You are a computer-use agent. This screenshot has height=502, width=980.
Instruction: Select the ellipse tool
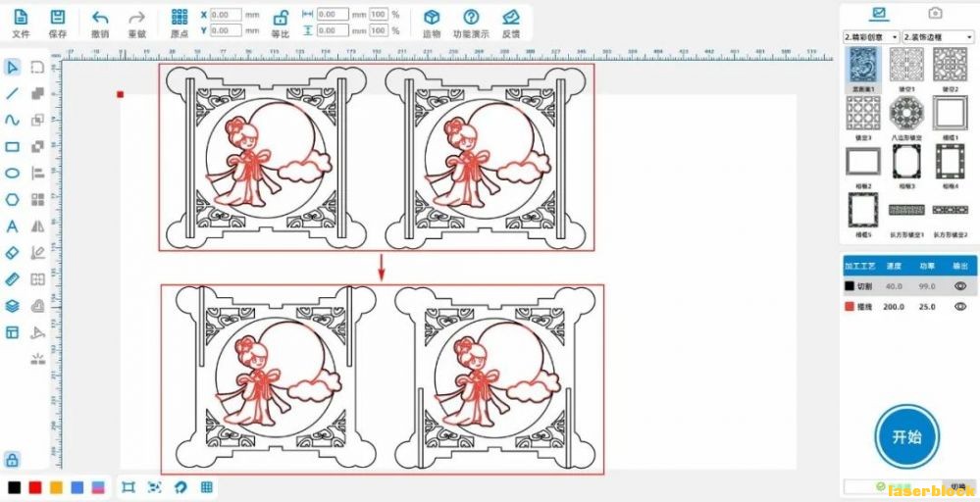pyautogui.click(x=12, y=173)
